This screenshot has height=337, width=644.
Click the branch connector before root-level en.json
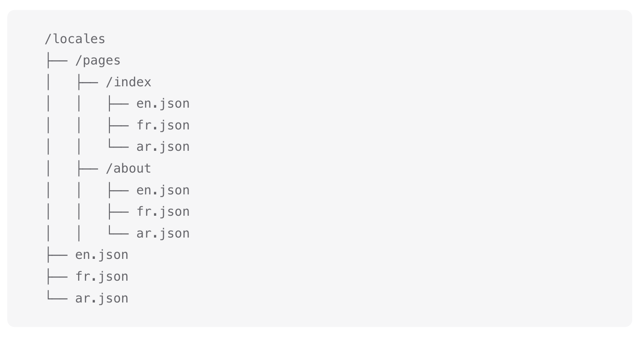click(x=56, y=255)
